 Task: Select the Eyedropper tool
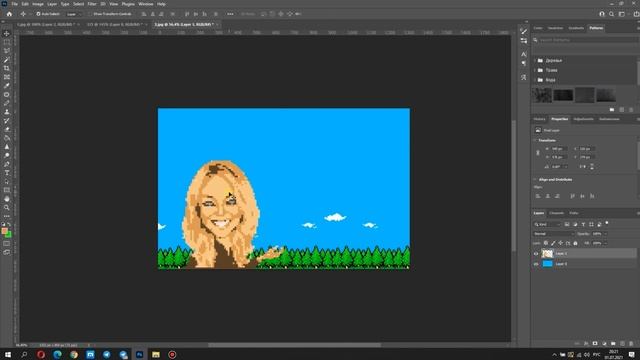pos(7,86)
